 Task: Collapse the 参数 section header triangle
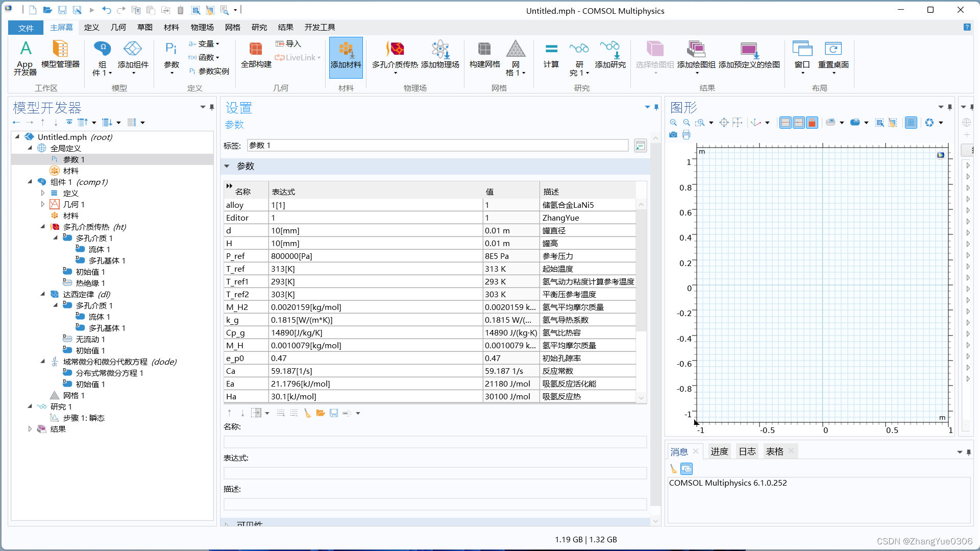(227, 166)
